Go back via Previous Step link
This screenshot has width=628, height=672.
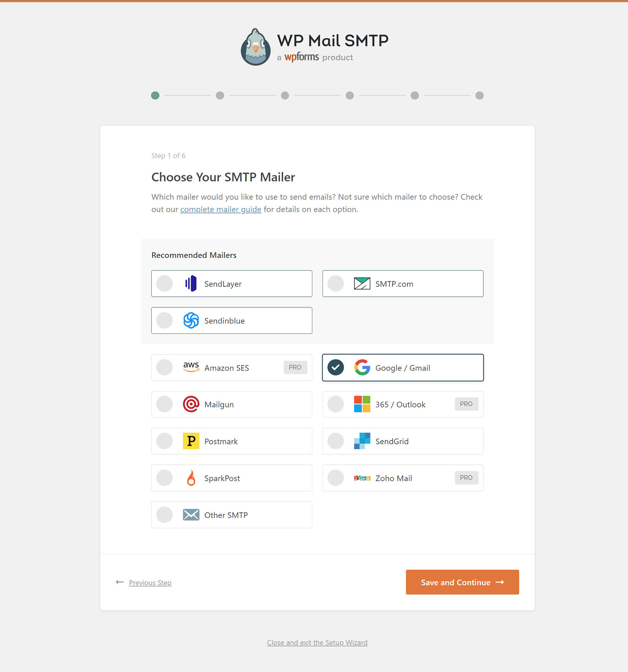coord(150,582)
